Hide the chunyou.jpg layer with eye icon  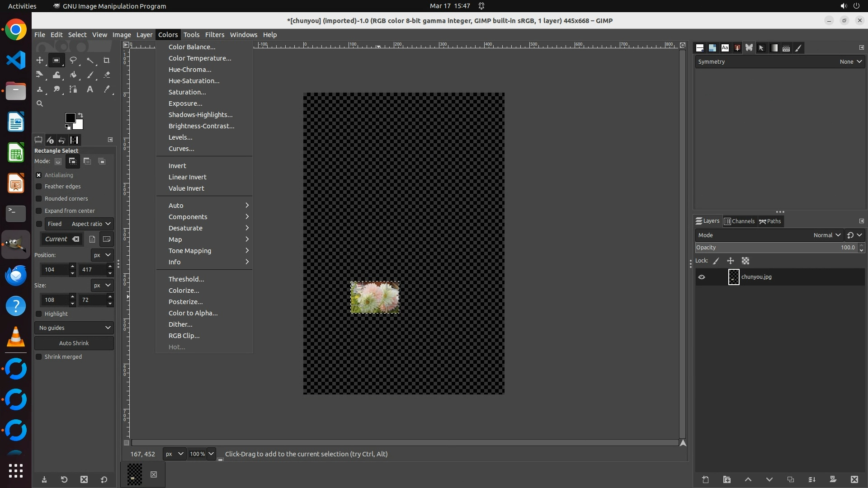tap(702, 277)
